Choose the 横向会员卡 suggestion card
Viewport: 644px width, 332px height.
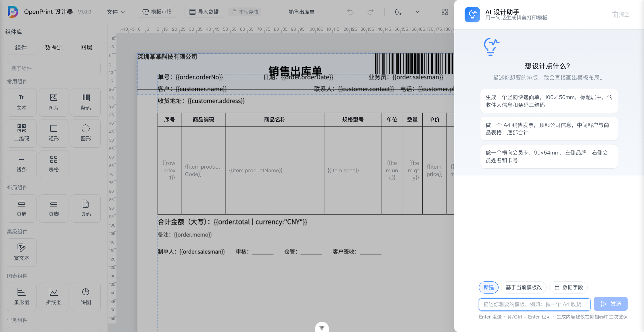click(x=549, y=157)
